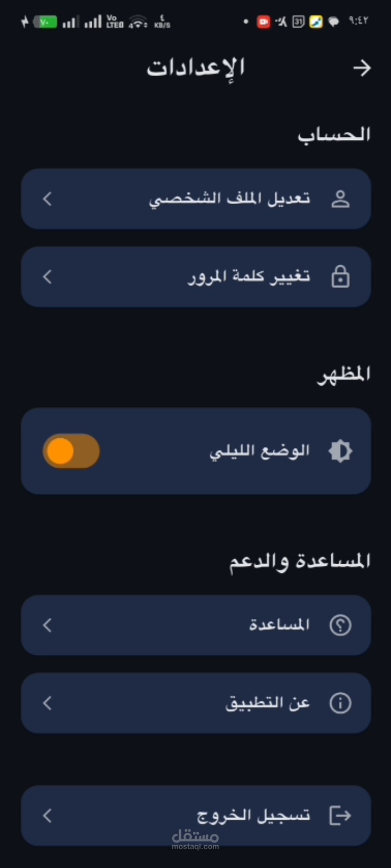Tap the screen recorder status bar icon
Image resolution: width=391 pixels, height=868 pixels.
(x=263, y=22)
